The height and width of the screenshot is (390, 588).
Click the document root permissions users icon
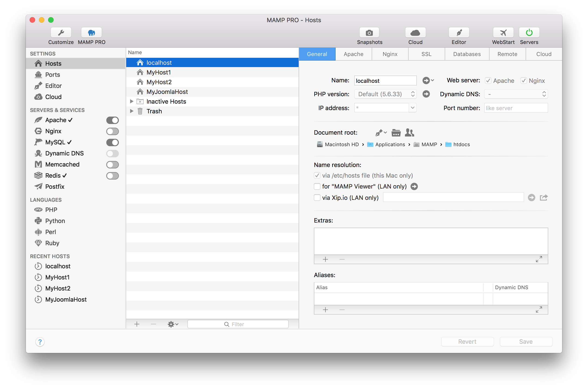coord(409,133)
